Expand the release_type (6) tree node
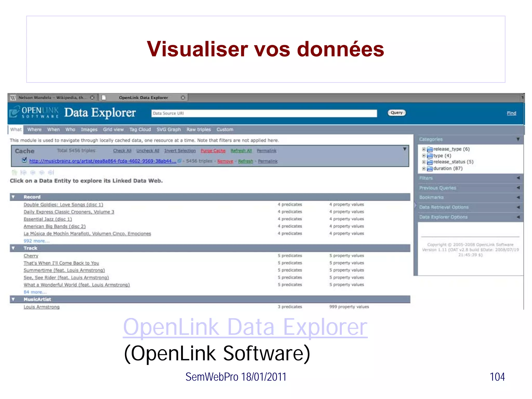Viewport: 532px width, 399px height. click(x=424, y=149)
